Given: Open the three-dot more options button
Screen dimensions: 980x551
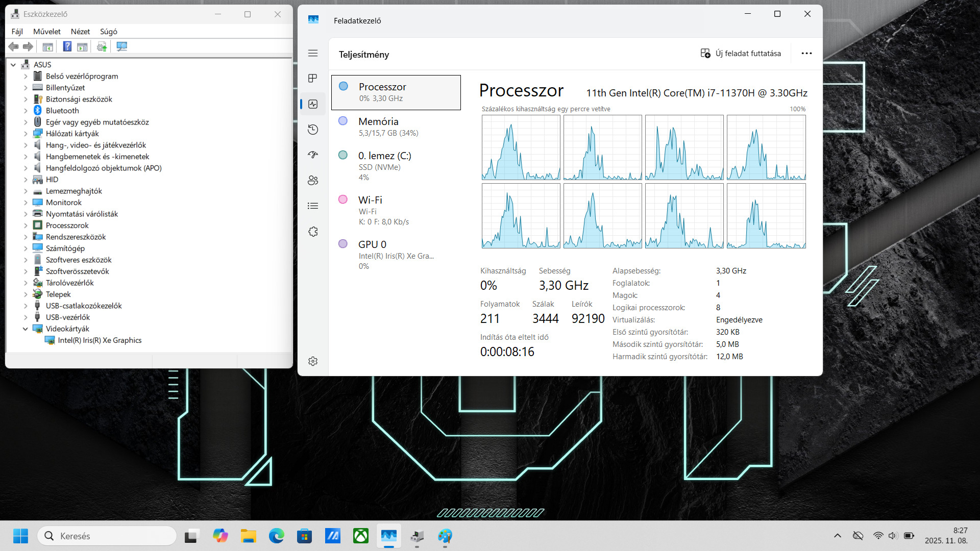Looking at the screenshot, I should click(806, 54).
